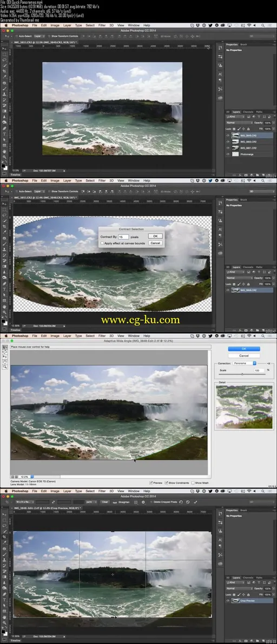
Task: Click the IMG_3849.CR2 layer thumbnail
Action: click(235, 135)
